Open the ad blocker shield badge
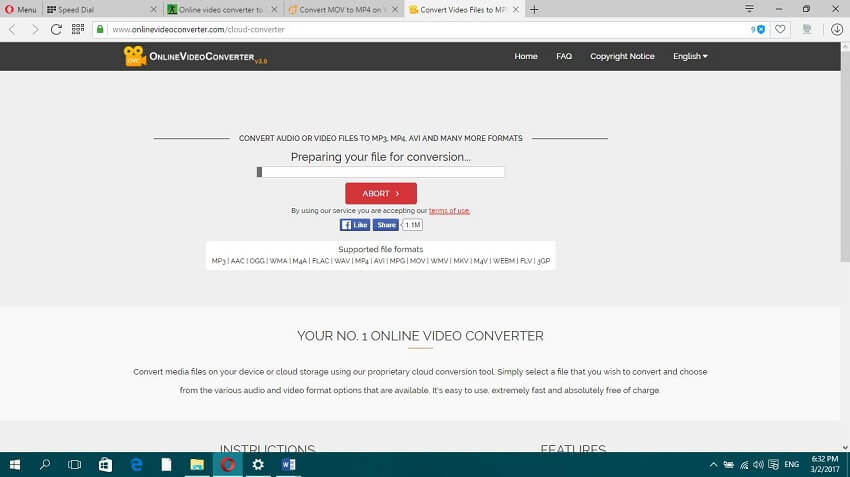Viewport: 850px width, 477px height. coord(758,29)
